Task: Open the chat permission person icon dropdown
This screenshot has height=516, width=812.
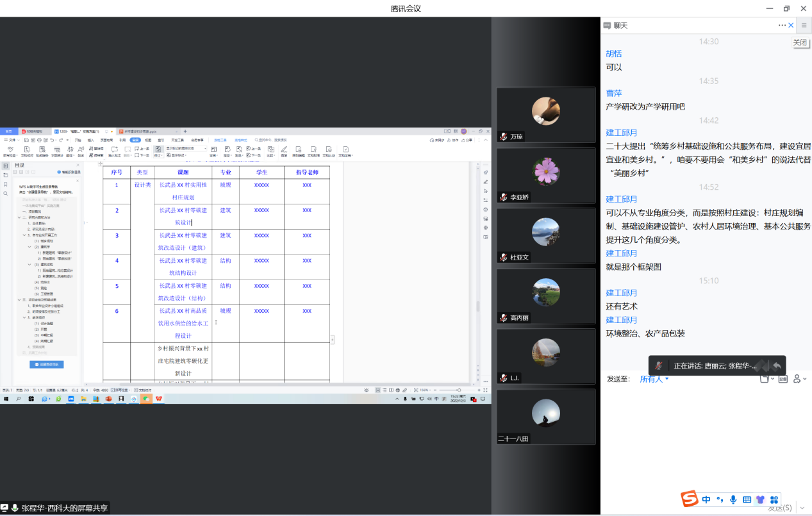Action: (799, 379)
